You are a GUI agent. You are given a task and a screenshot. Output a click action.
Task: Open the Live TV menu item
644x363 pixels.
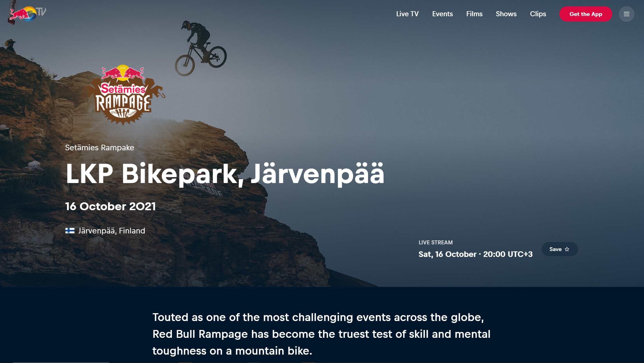(407, 14)
